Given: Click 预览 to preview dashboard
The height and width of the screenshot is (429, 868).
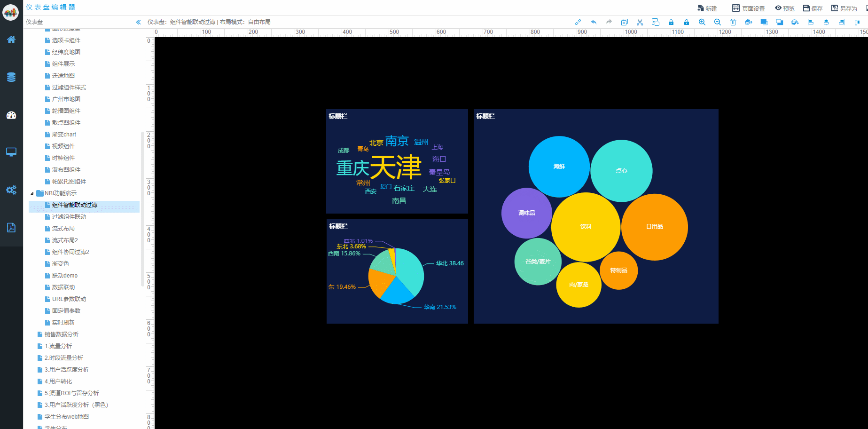Looking at the screenshot, I should point(785,8).
